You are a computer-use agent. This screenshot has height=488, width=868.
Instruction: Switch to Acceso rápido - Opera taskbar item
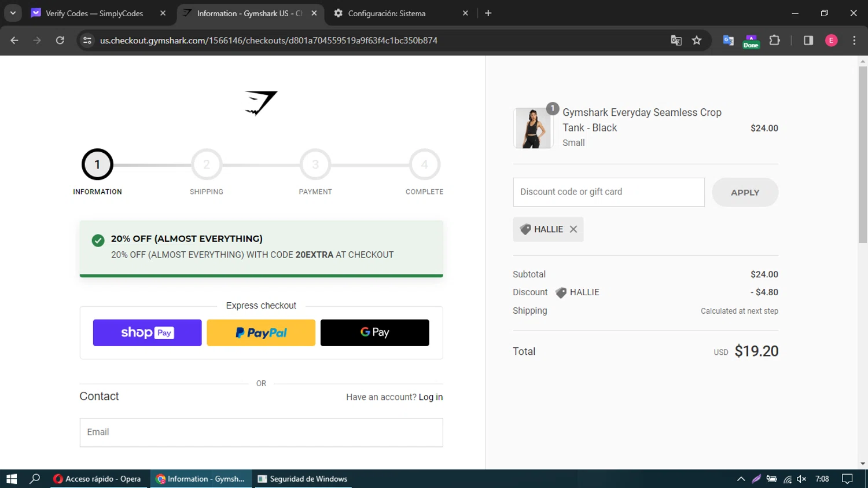(x=100, y=479)
